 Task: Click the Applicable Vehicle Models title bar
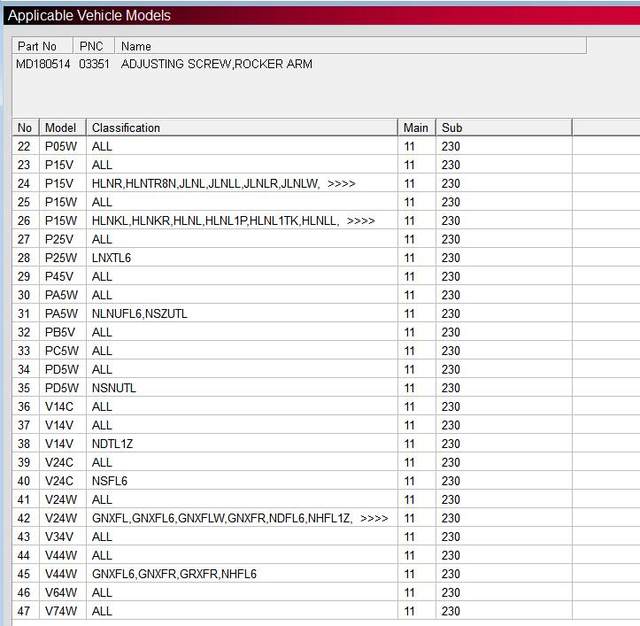click(x=322, y=16)
